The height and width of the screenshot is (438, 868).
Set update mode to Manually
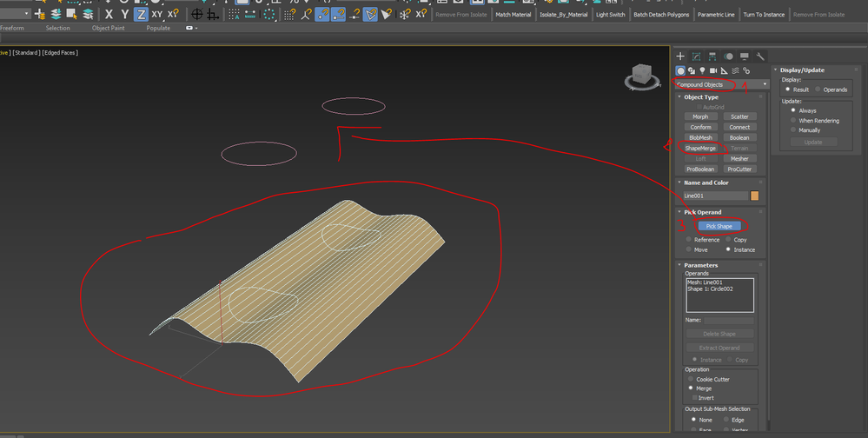pos(793,129)
